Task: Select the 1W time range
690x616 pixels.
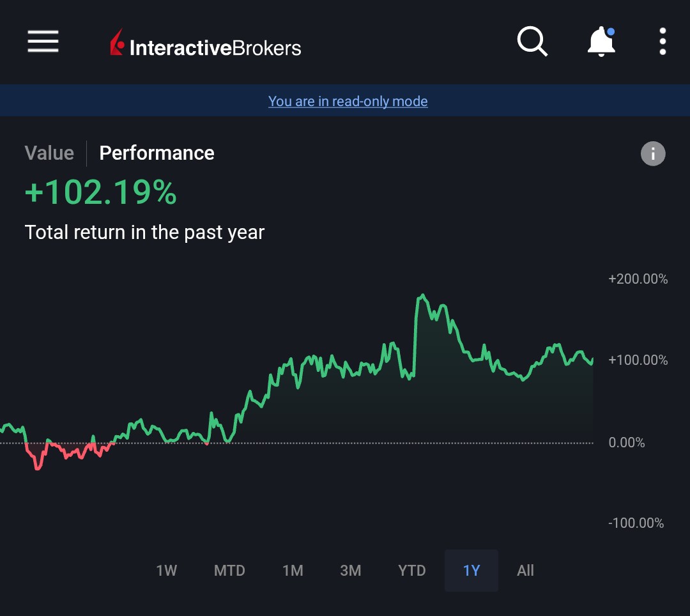Action: [x=166, y=571]
